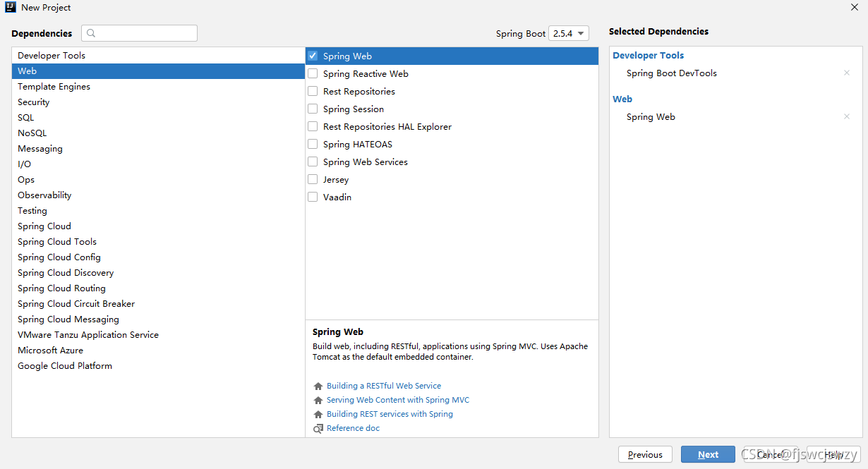Enable Rest Repositories HAL Explorer checkbox
This screenshot has height=469, width=868.
[x=313, y=126]
